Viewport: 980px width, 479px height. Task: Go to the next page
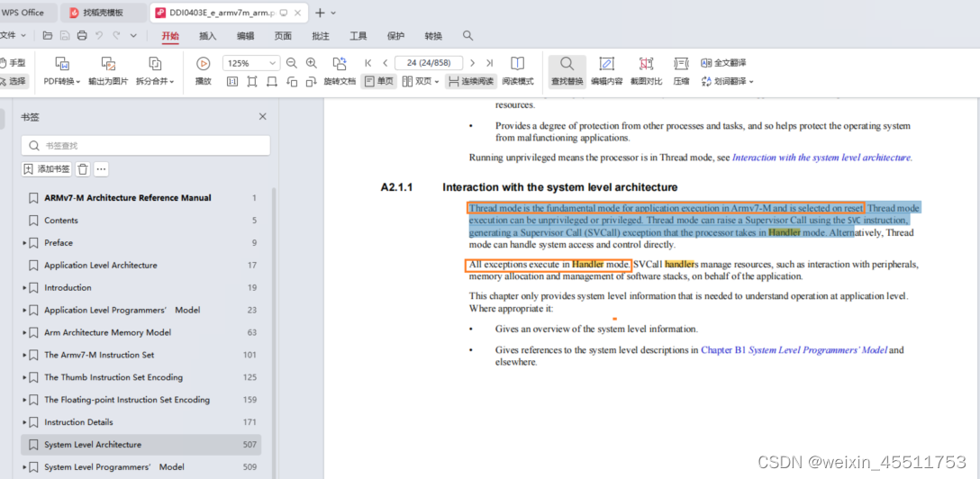(x=473, y=63)
